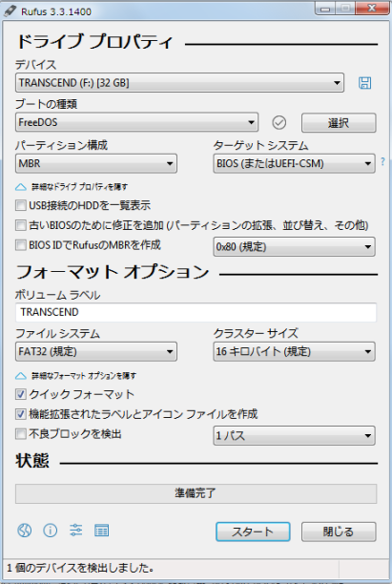The height and width of the screenshot is (584, 392).
Task: Open the ターゲット システム dropdown
Action: coord(294,163)
